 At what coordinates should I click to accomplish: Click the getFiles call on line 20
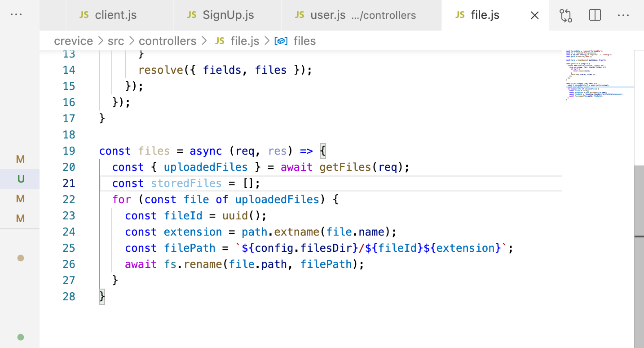tap(345, 167)
